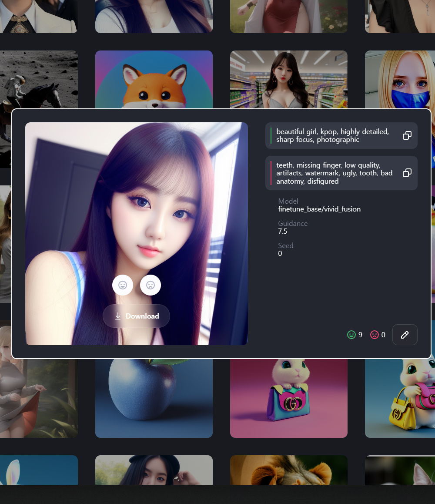Open the girl in gray sweater thumbnail
435x504 pixels.
(x=39, y=398)
